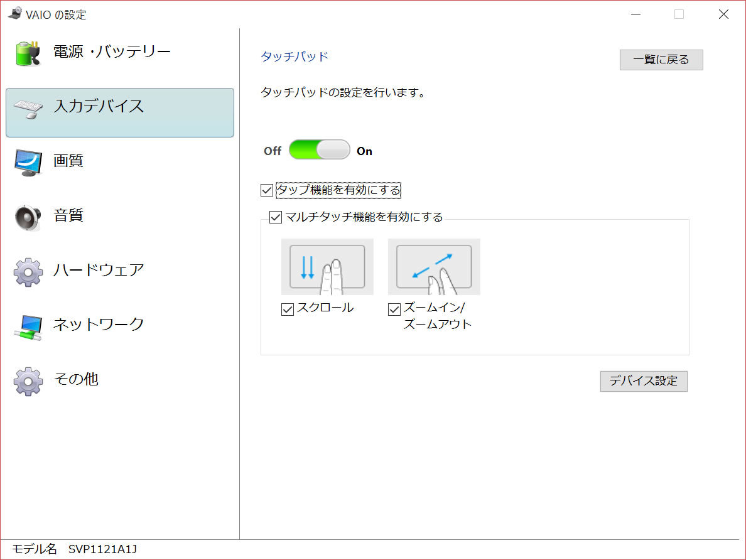Disable the ズームイン/ズームアウト checkbox
The image size is (746, 560).
click(x=394, y=309)
